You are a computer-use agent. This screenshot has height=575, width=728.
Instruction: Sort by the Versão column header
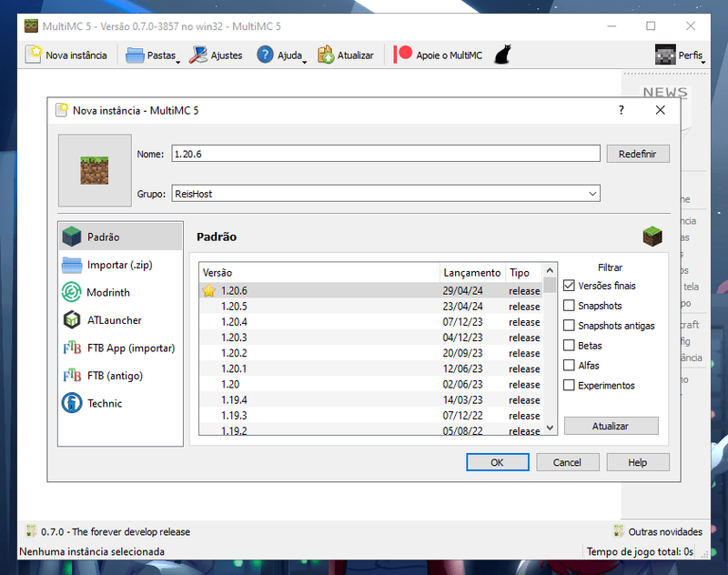319,272
